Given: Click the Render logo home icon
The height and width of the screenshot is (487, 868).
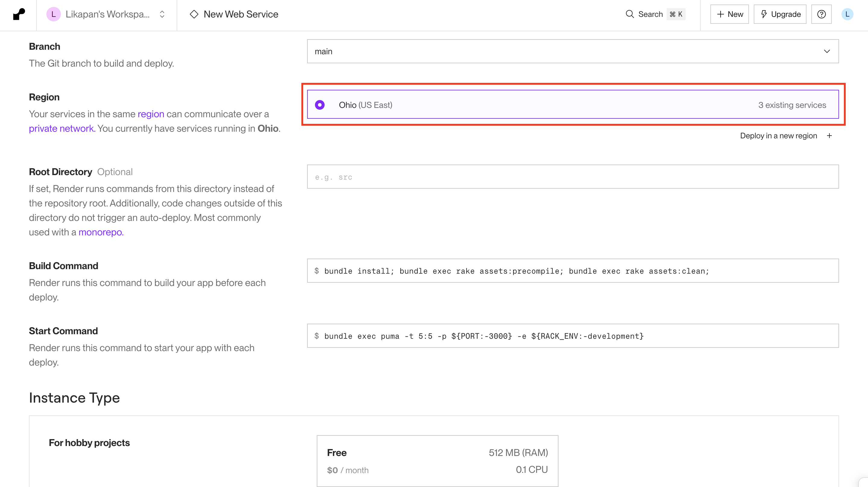Looking at the screenshot, I should click(19, 14).
